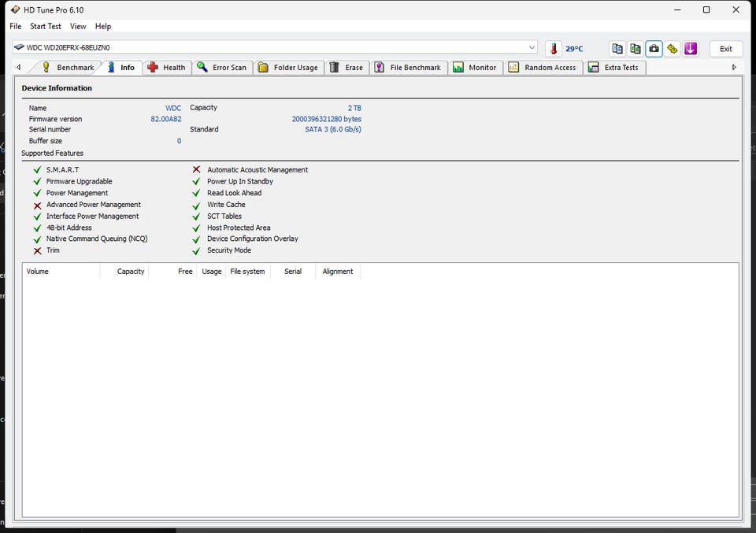Click the thermometer temperature icon
This screenshot has width=756, height=533.
(554, 49)
